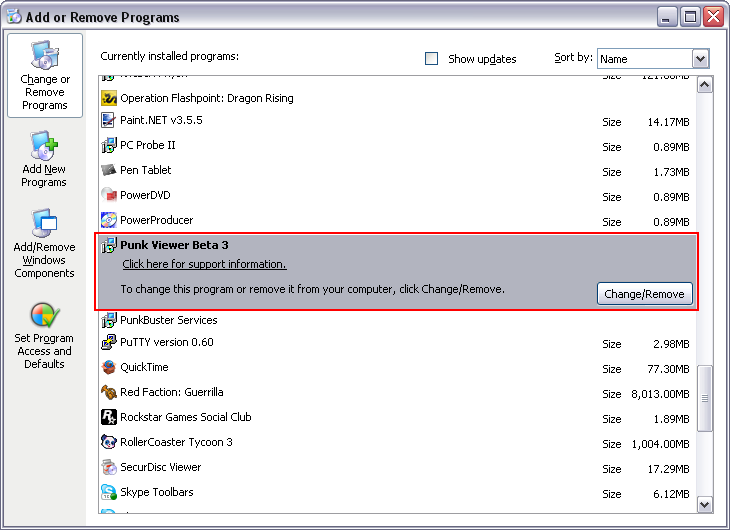Open the Sort by dropdown arrow
The image size is (730, 530).
click(700, 59)
